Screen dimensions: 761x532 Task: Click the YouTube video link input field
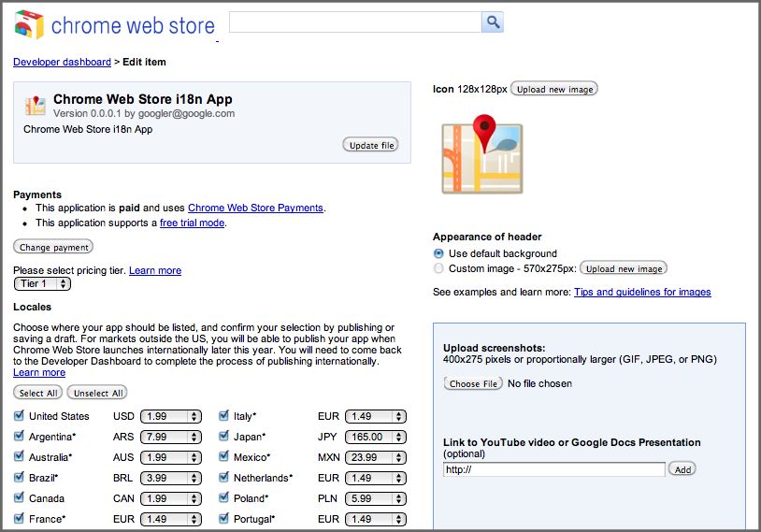(x=553, y=469)
